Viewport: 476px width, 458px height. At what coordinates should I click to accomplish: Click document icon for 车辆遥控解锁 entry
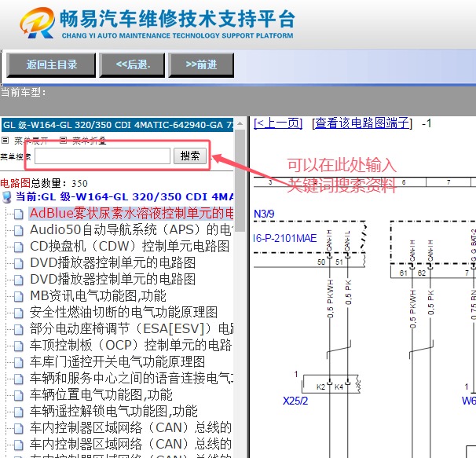[19, 412]
